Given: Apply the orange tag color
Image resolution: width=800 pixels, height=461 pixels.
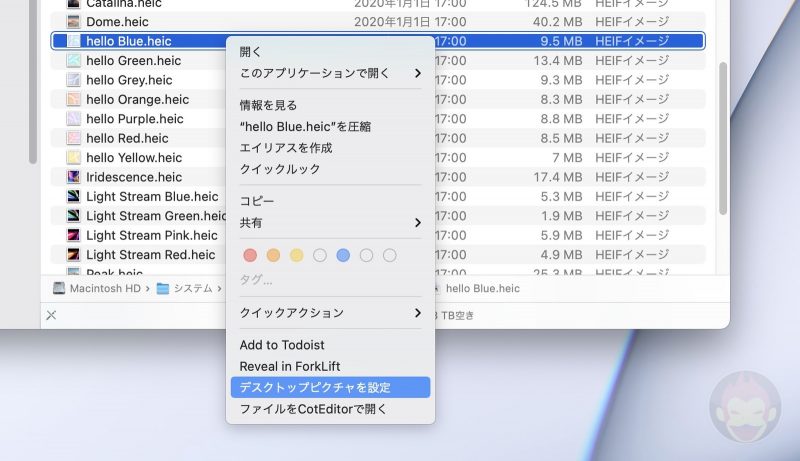Looking at the screenshot, I should point(273,255).
